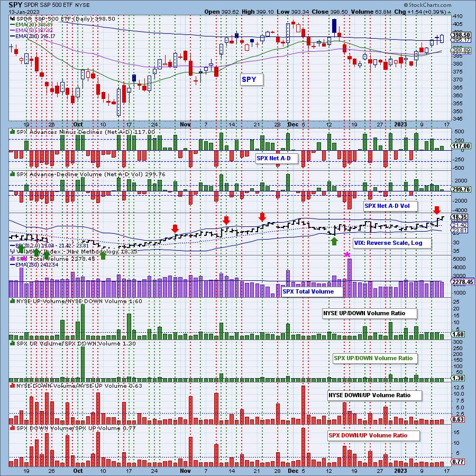Click the High 399.10 value
This screenshot has width=476, height=476.
pyautogui.click(x=258, y=12)
